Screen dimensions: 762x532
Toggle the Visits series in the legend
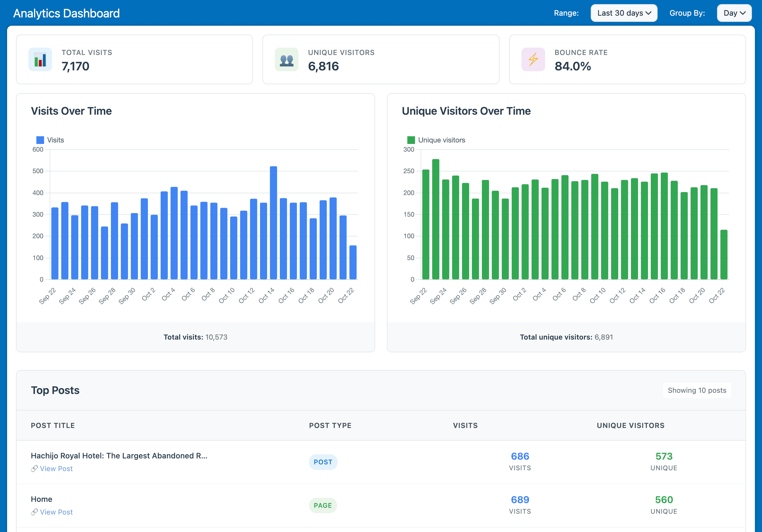click(x=50, y=140)
